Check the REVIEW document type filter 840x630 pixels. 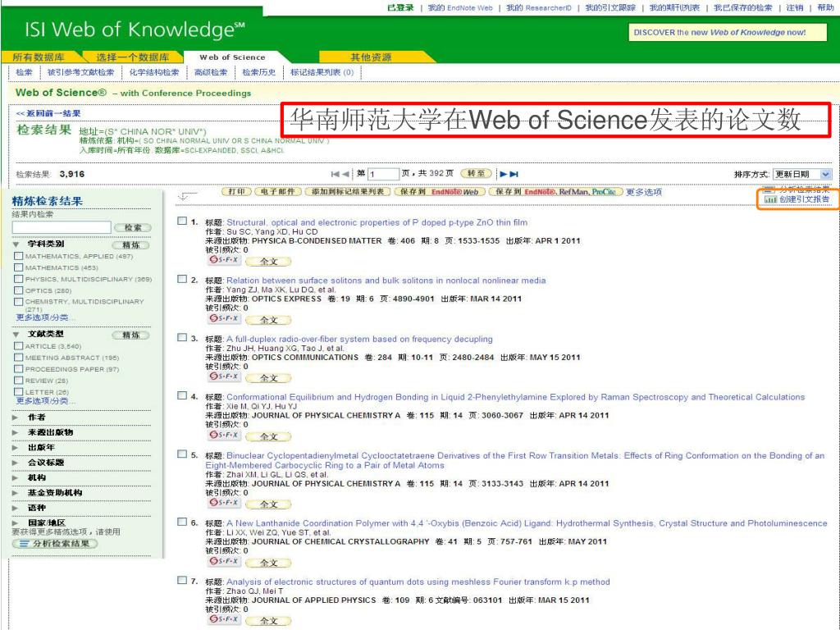click(x=19, y=381)
